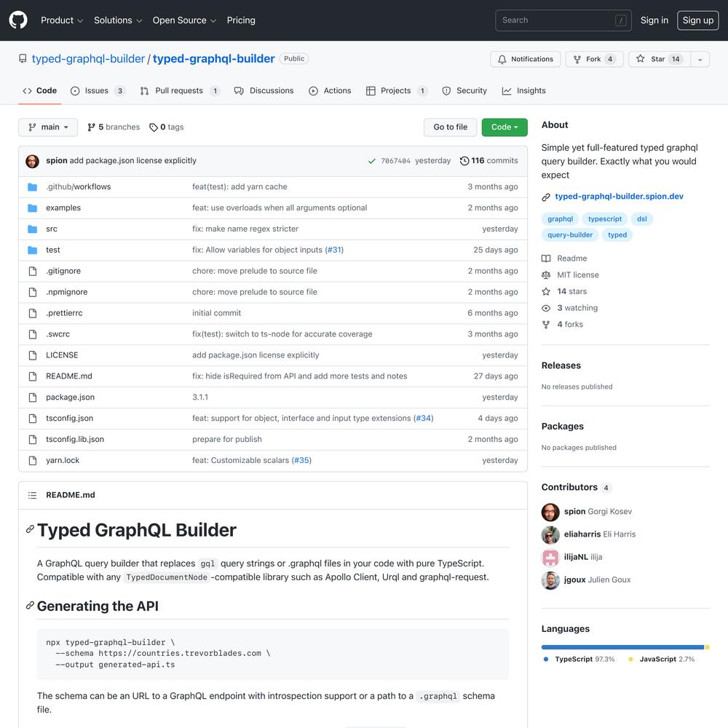Click the MIT license scales icon
The height and width of the screenshot is (728, 728).
tap(546, 275)
